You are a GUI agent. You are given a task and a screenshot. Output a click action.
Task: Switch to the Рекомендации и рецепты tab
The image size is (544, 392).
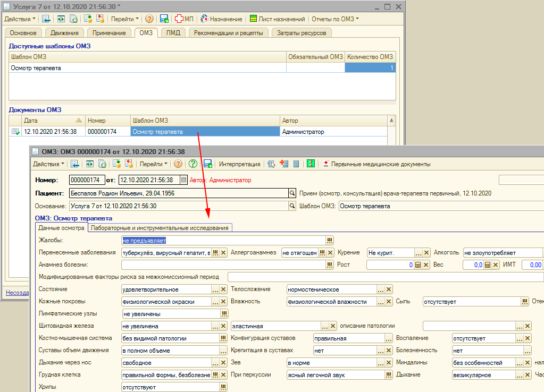228,33
